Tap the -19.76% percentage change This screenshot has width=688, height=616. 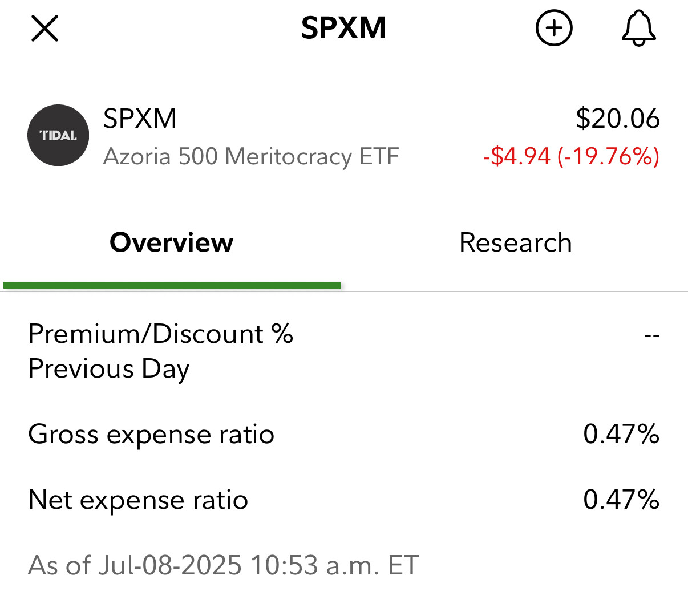(608, 156)
